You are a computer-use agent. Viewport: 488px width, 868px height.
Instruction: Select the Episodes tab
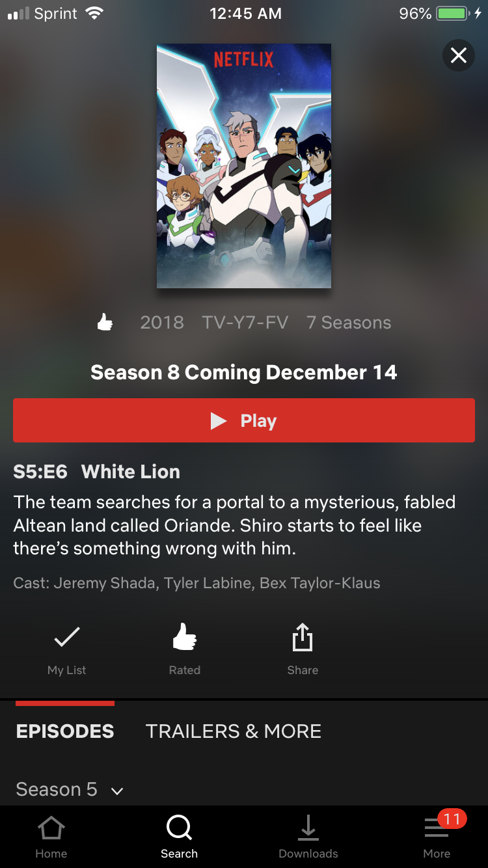click(x=65, y=731)
